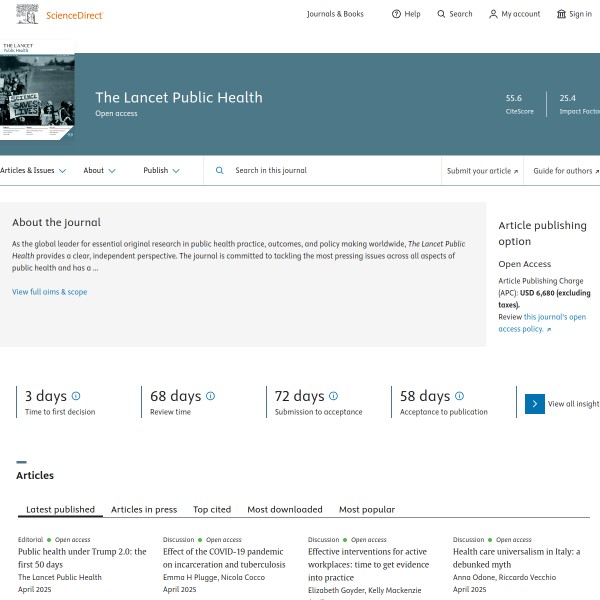This screenshot has width=600, height=600.
Task: Open My account person icon
Action: pos(493,14)
